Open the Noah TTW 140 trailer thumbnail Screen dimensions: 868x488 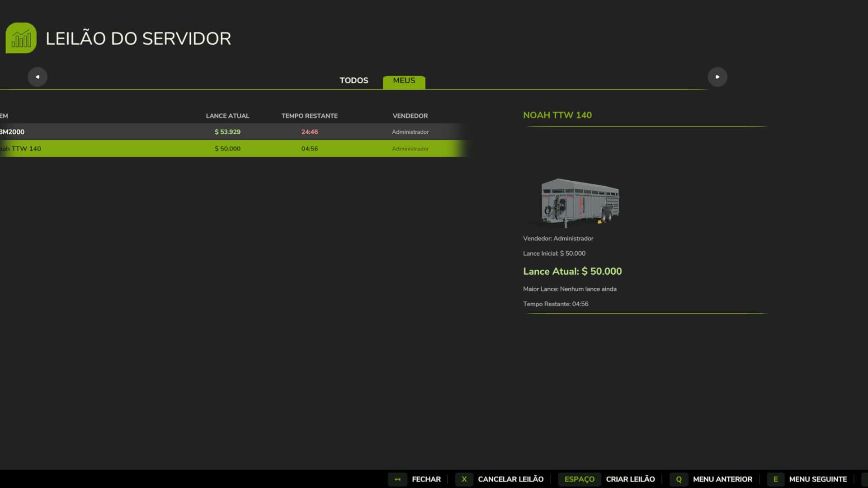tap(580, 202)
